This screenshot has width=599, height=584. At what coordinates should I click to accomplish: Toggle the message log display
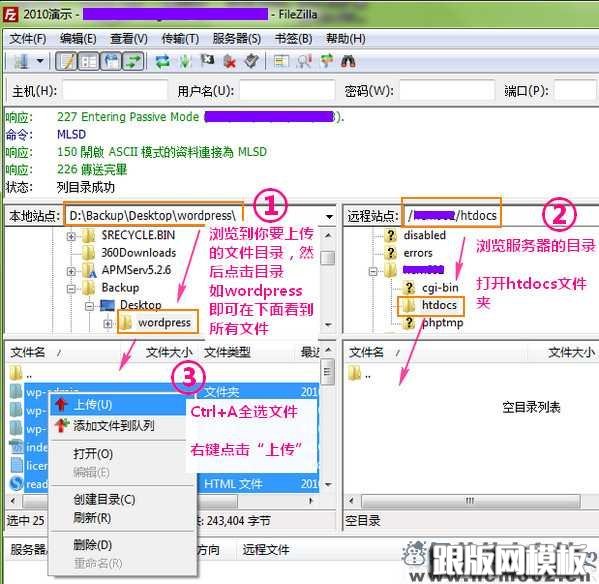pos(66,61)
